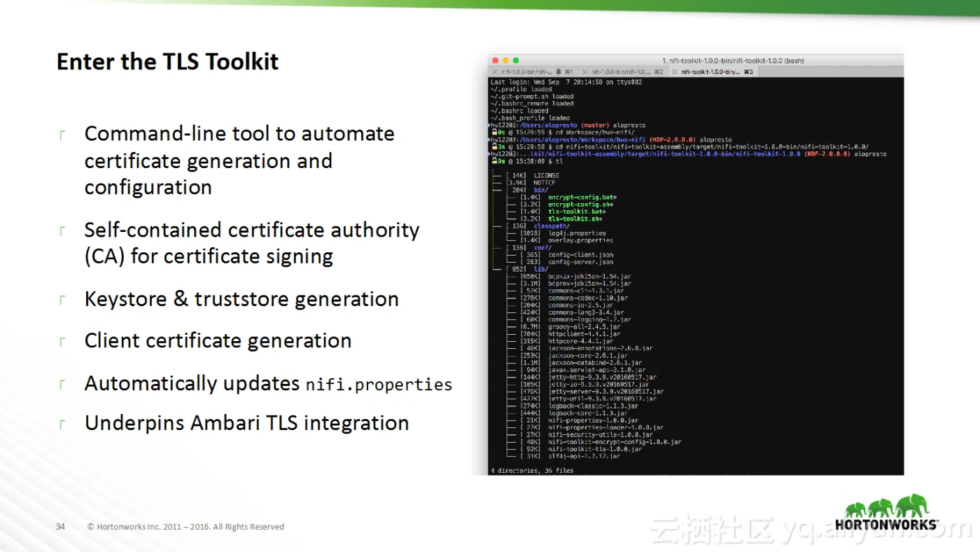Click the green zoom button of the terminal
980x552 pixels.
pos(517,61)
